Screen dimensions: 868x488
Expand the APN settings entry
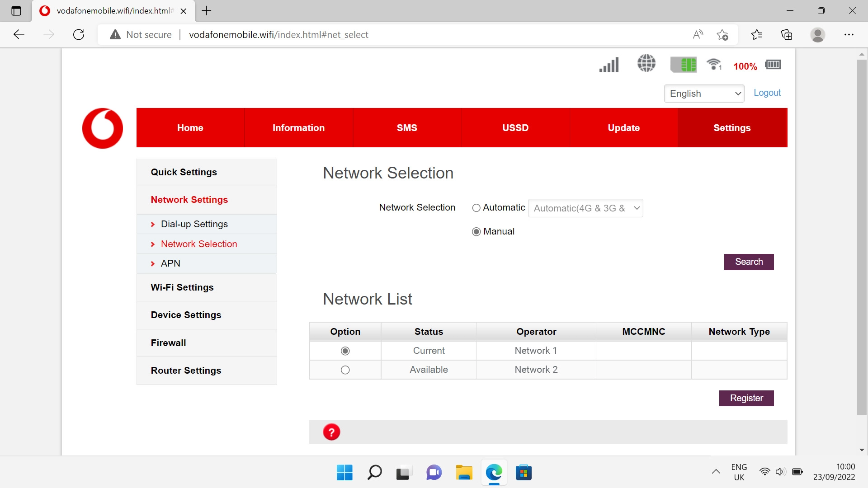coord(170,263)
